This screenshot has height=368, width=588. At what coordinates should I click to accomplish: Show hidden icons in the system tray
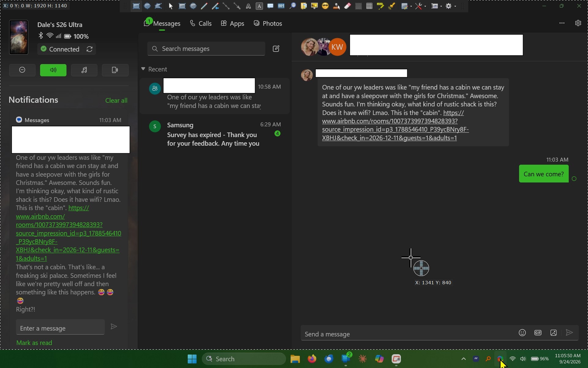pyautogui.click(x=463, y=359)
